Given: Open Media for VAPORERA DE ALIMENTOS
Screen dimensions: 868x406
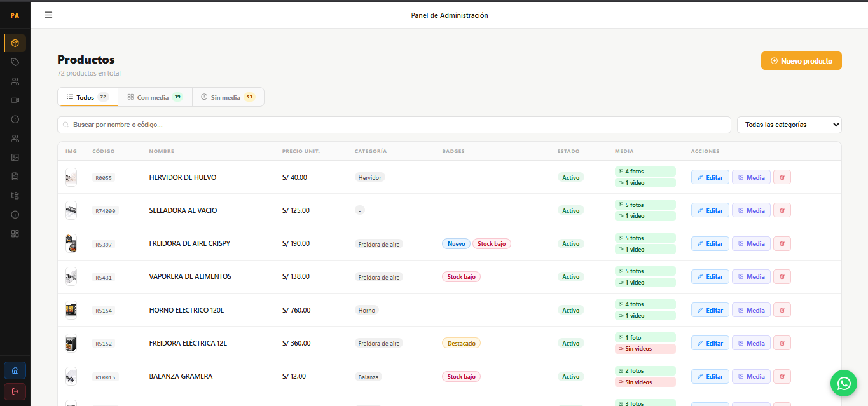Looking at the screenshot, I should (x=751, y=277).
